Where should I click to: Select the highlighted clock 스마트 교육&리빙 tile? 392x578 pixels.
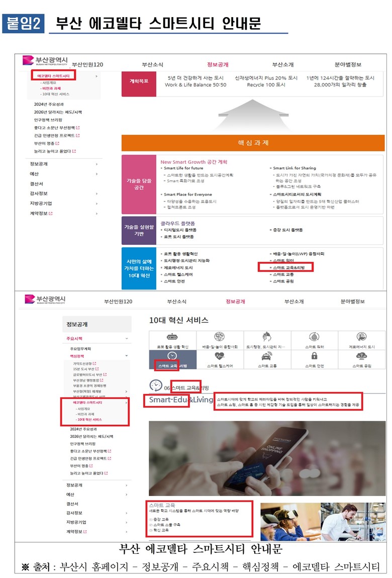[172, 359]
